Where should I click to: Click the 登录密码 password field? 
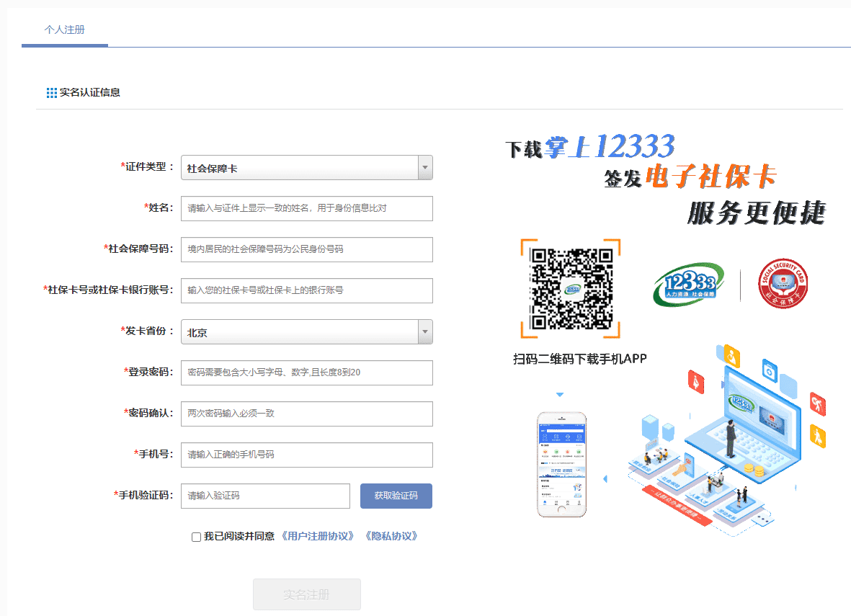pos(306,372)
